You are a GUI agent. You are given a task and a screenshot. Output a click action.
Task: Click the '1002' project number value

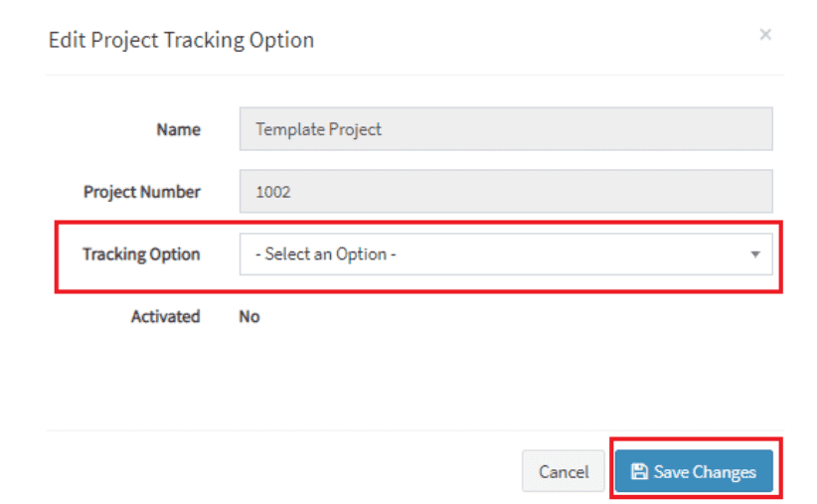point(273,192)
